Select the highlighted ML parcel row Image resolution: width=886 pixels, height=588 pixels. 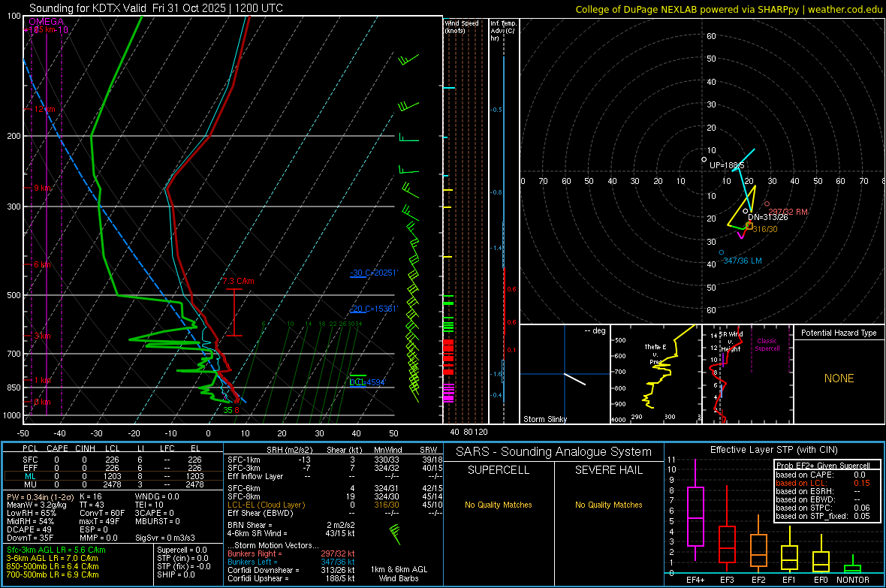(113, 476)
